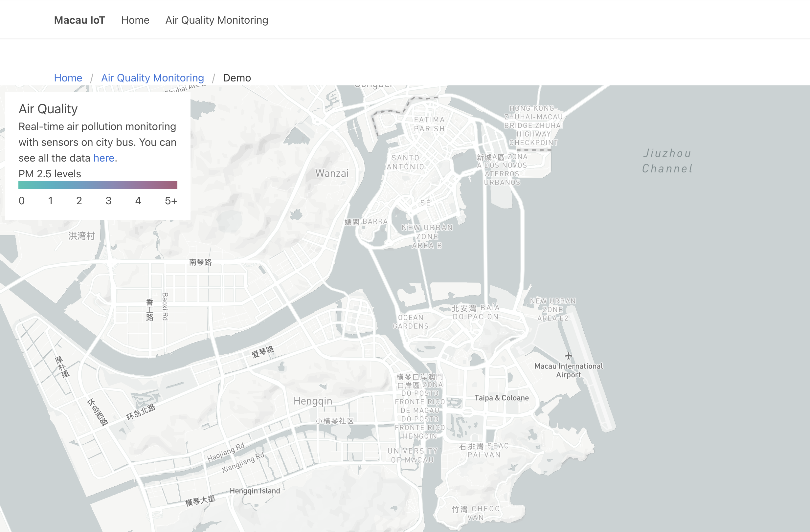Click the University of Macau label
The width and height of the screenshot is (810, 532).
click(x=413, y=455)
